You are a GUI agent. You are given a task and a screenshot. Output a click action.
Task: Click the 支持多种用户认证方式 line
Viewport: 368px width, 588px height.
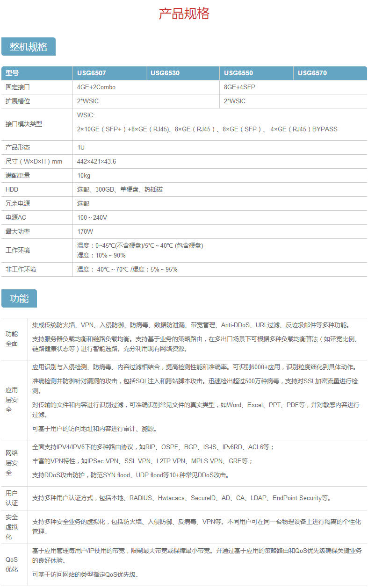pos(182,498)
